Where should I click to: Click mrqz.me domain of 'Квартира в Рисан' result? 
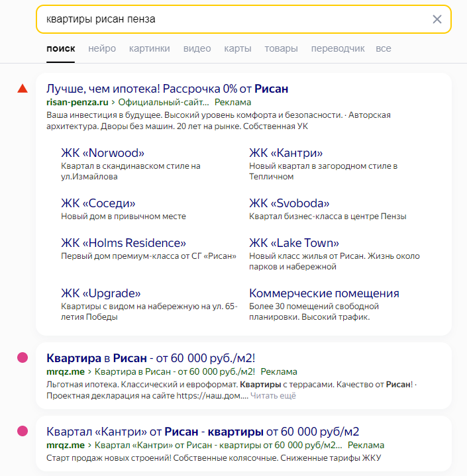[x=66, y=371]
